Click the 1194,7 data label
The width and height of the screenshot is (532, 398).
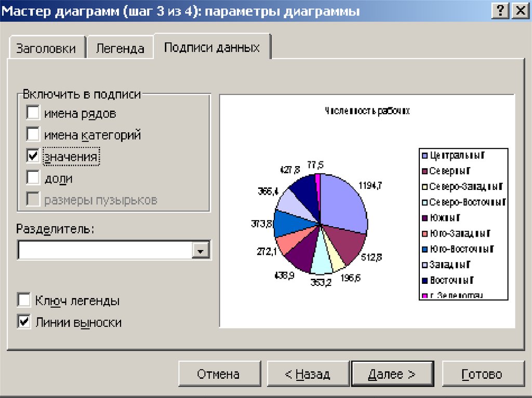(370, 185)
